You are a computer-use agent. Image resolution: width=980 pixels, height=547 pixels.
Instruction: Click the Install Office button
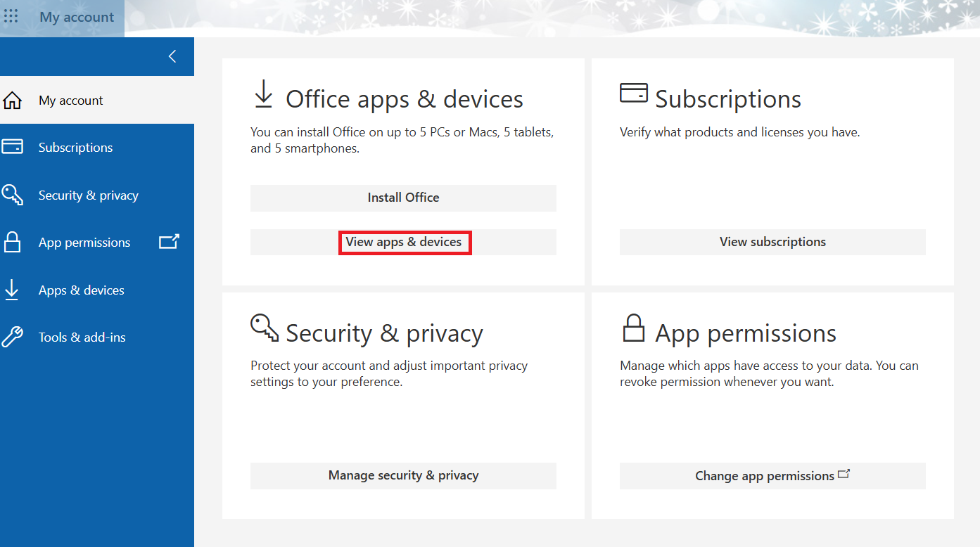403,198
